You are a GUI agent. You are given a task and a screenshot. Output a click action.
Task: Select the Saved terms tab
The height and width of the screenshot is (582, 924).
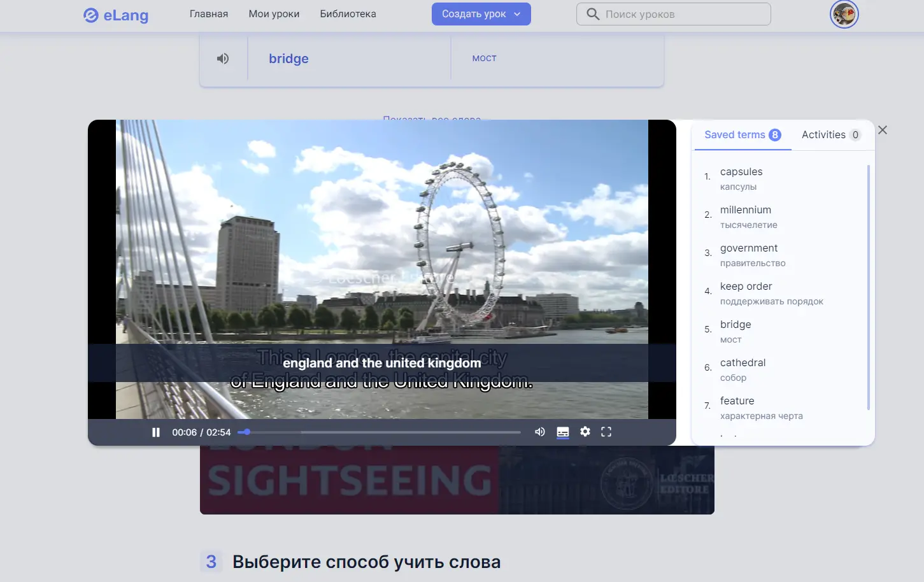tap(735, 134)
